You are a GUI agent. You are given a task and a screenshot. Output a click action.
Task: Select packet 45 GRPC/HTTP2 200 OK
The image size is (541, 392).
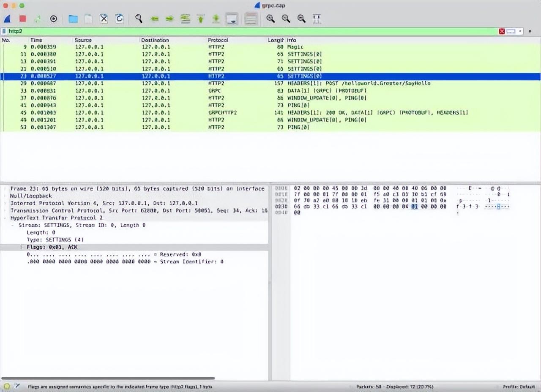pos(270,112)
